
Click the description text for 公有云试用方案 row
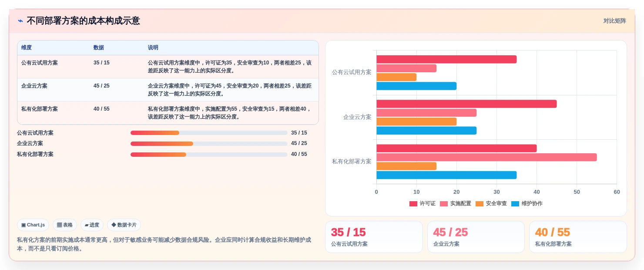click(230, 67)
